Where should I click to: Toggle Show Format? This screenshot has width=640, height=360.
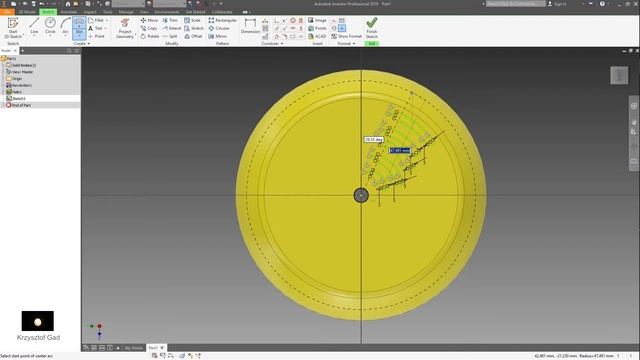(346, 36)
